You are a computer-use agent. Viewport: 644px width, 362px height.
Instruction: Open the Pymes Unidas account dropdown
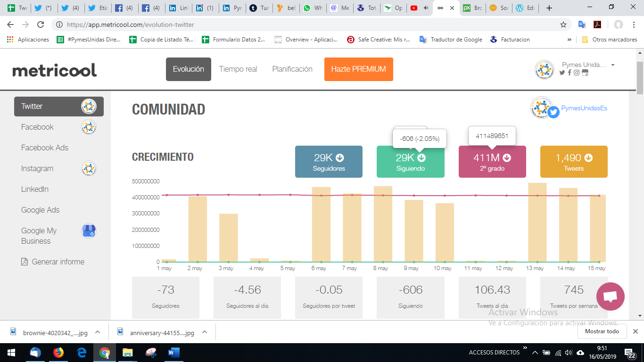(x=612, y=65)
